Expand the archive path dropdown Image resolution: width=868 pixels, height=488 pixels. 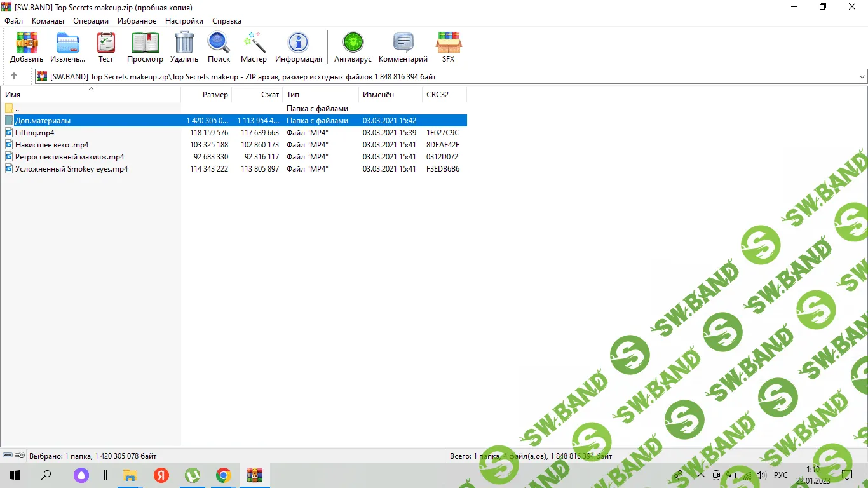point(862,77)
